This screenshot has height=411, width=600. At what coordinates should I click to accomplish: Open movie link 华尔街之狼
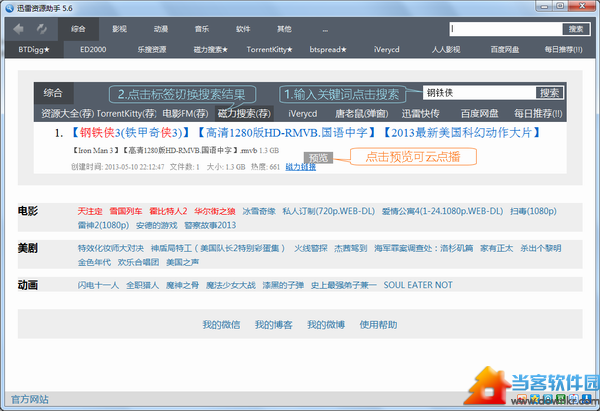[215, 211]
